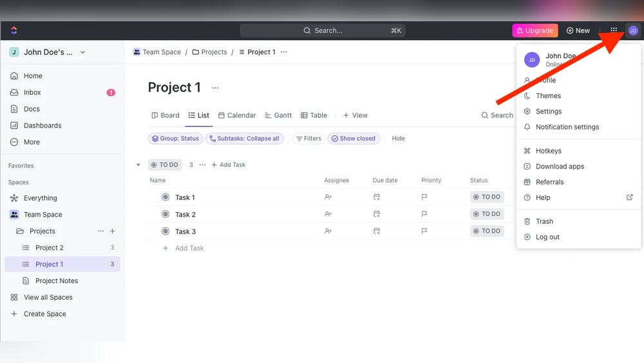The image size is (644, 363).
Task: Click Create Space
Action: point(45,313)
